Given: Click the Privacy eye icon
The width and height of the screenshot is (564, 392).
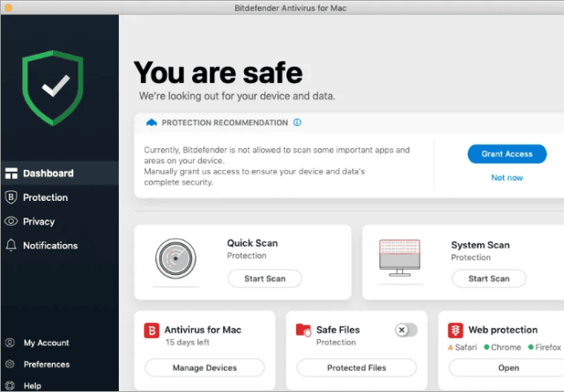Looking at the screenshot, I should click(x=11, y=221).
